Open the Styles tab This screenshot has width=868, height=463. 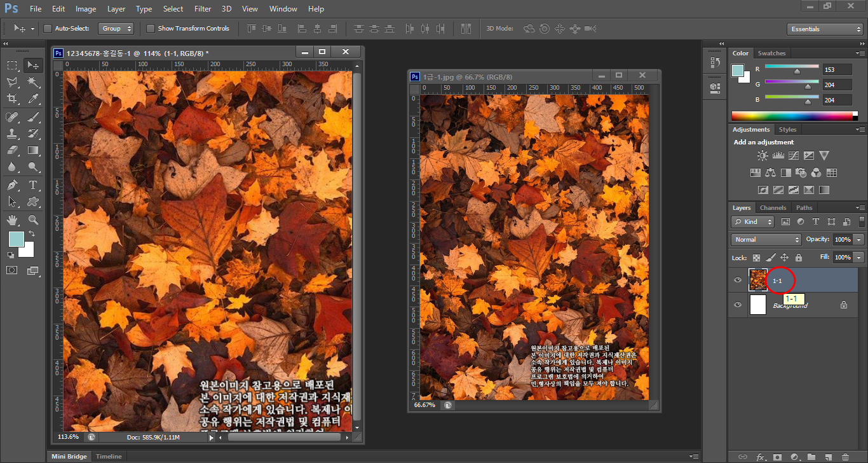coord(787,130)
